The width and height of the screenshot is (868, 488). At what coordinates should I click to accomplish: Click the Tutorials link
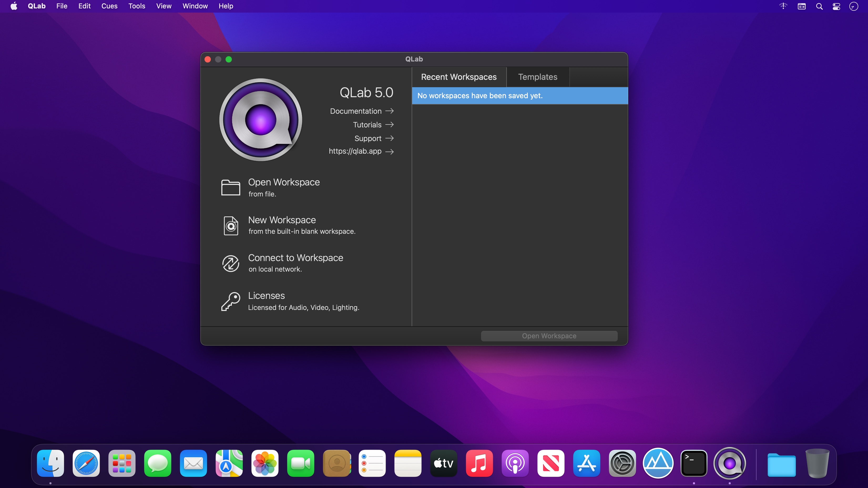coord(367,124)
